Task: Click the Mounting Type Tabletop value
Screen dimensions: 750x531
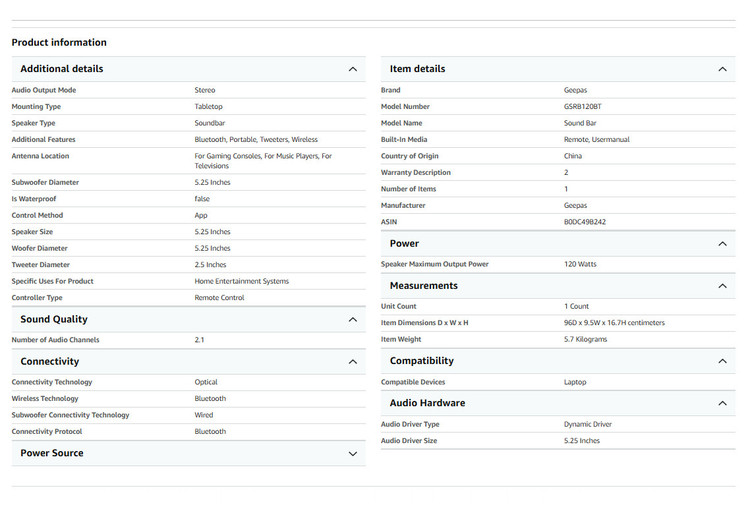Action: [x=208, y=107]
